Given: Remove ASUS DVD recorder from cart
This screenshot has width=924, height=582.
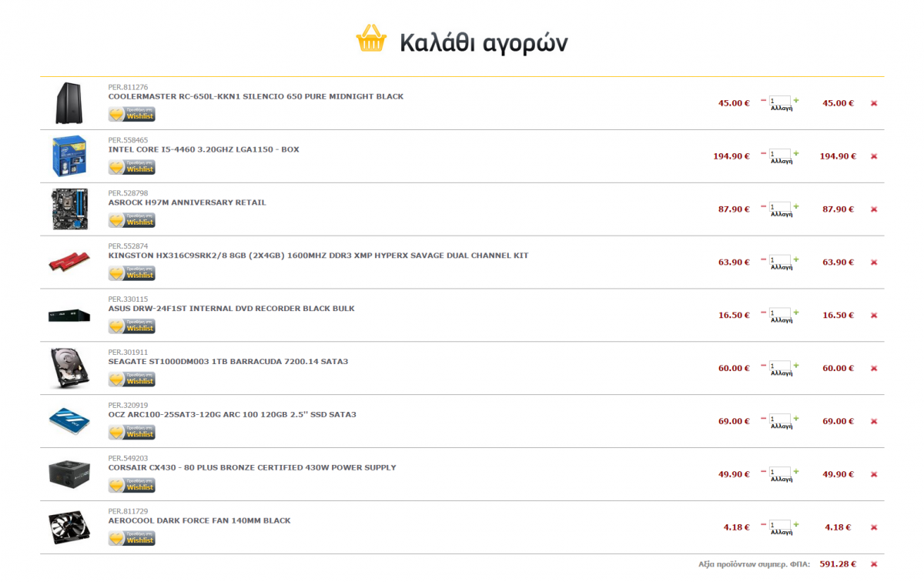Looking at the screenshot, I should tap(874, 316).
